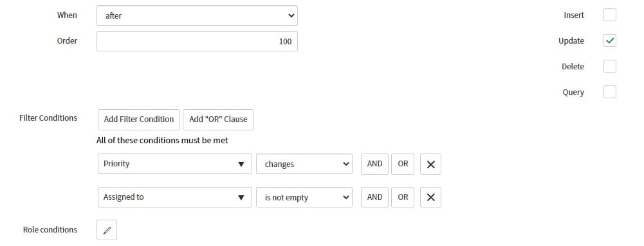Click Add "OR" Clause button

click(218, 119)
